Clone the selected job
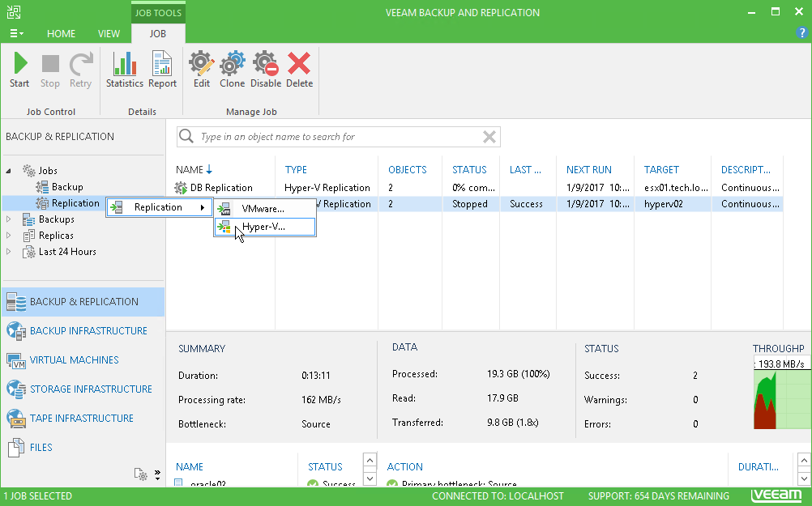This screenshot has height=506, width=812. 232,70
